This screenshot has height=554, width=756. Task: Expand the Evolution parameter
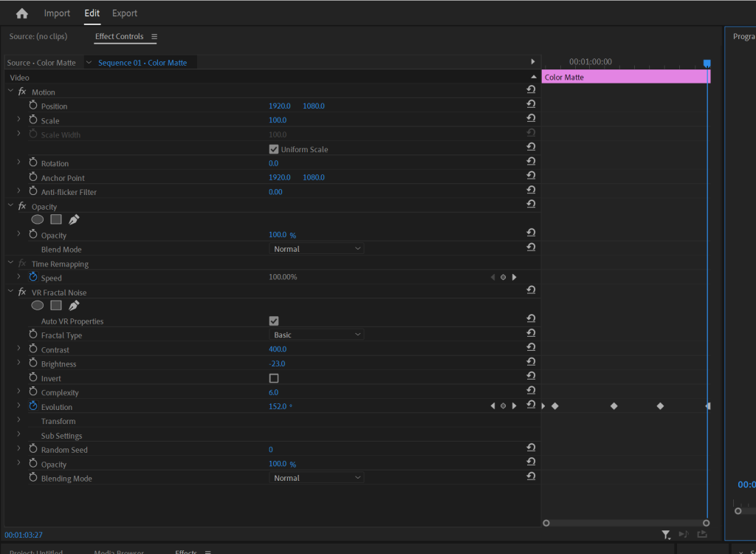point(18,406)
